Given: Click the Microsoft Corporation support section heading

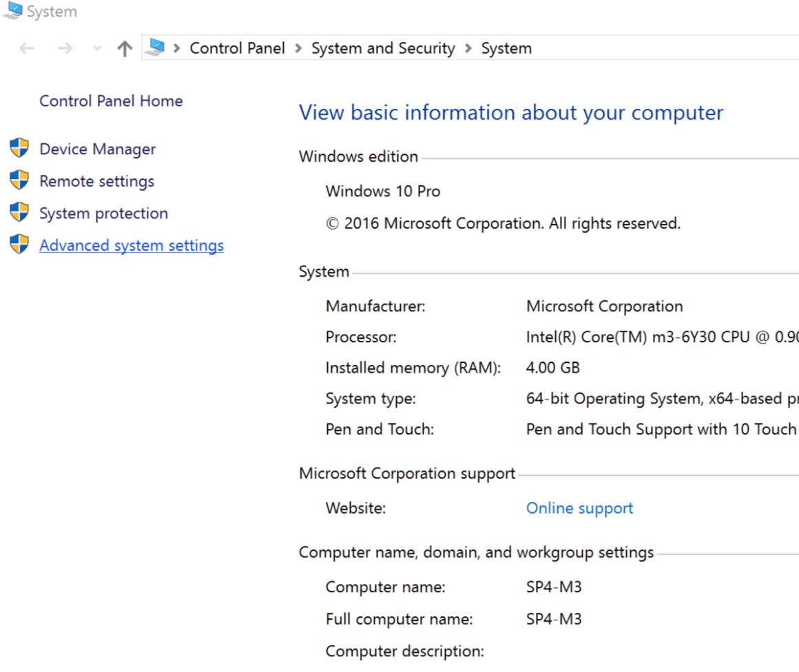Looking at the screenshot, I should 407,474.
